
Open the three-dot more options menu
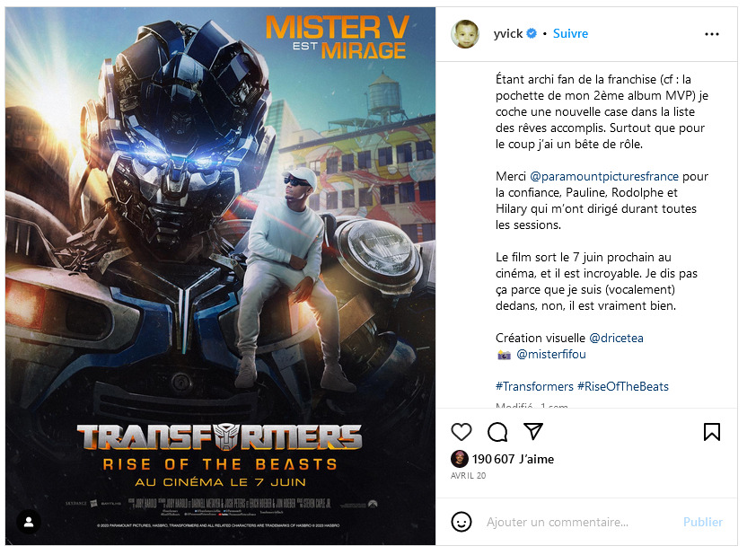click(x=712, y=34)
